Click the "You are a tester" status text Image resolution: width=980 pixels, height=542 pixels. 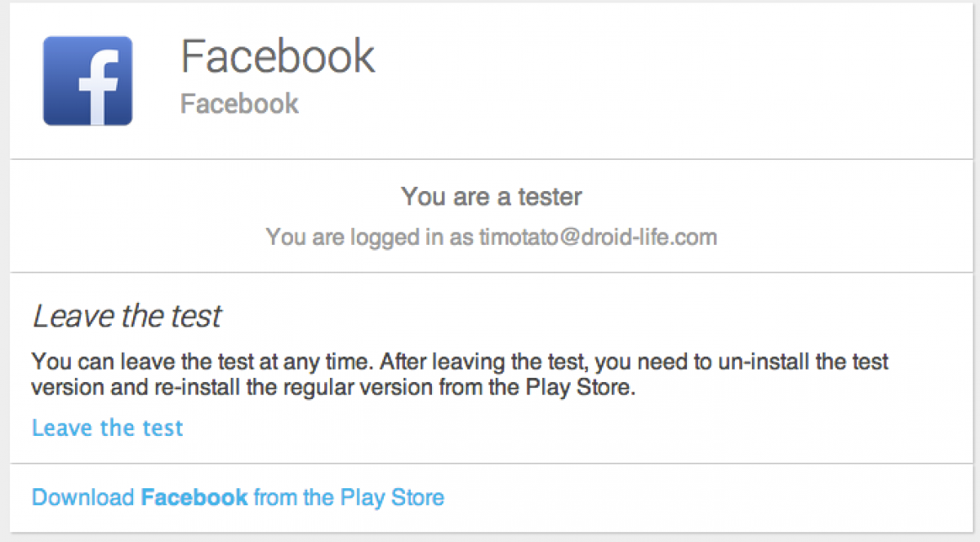pos(492,197)
